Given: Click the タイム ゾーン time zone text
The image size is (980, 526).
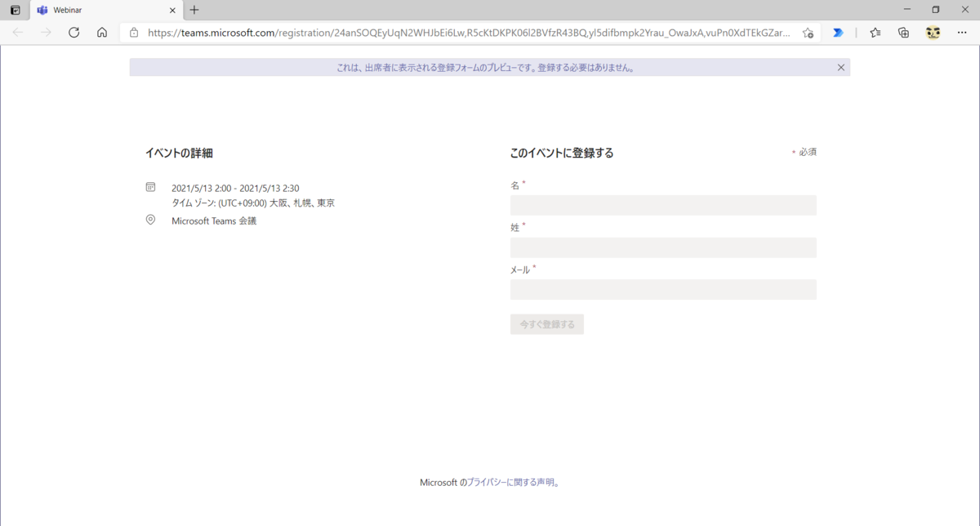Looking at the screenshot, I should tap(253, 203).
